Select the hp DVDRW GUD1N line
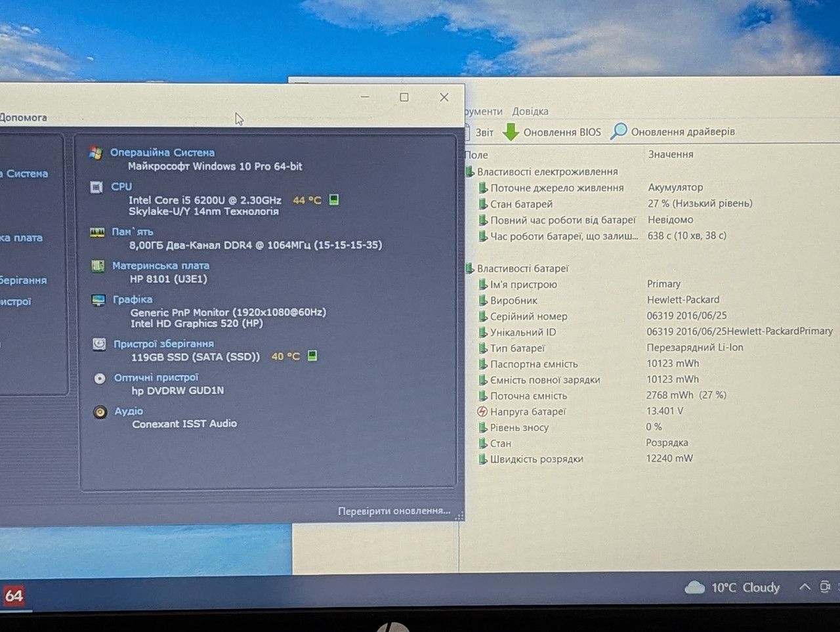Screen dimensions: 840x632 (x=178, y=390)
